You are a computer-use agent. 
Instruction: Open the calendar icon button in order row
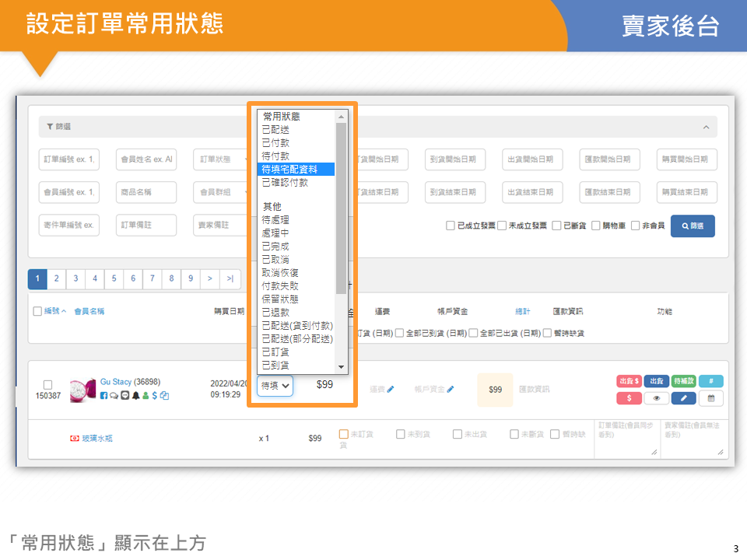click(710, 398)
